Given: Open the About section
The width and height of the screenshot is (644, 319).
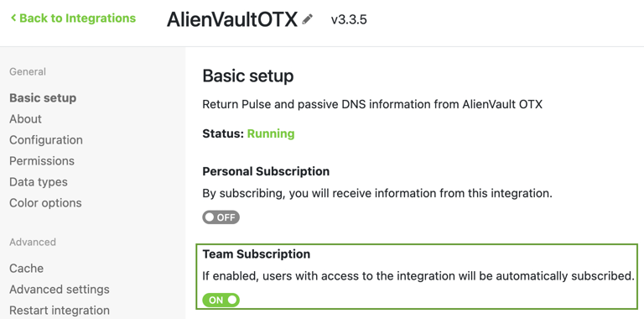Looking at the screenshot, I should [x=25, y=119].
